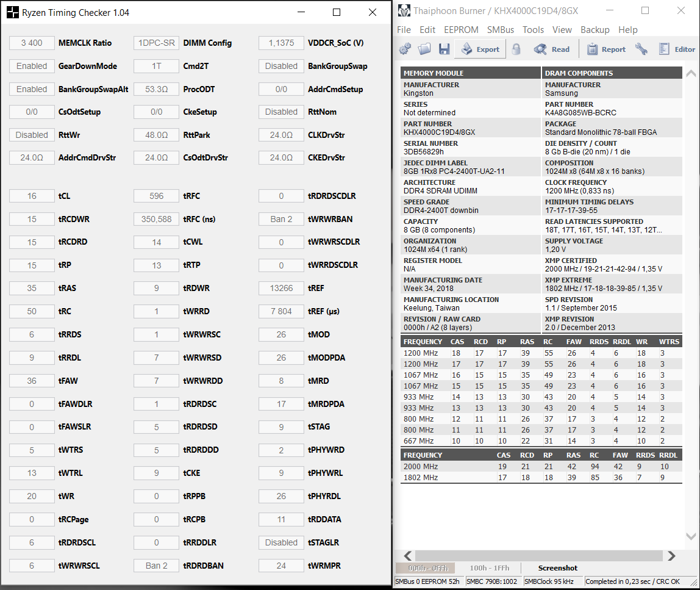Click the GearDownMode Enabled field
Image resolution: width=700 pixels, height=590 pixels.
click(32, 66)
